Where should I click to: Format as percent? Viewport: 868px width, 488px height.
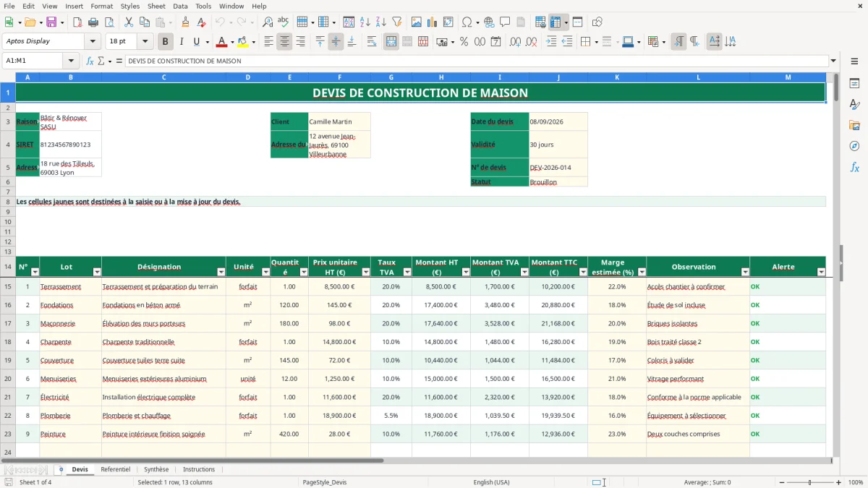[x=464, y=42]
